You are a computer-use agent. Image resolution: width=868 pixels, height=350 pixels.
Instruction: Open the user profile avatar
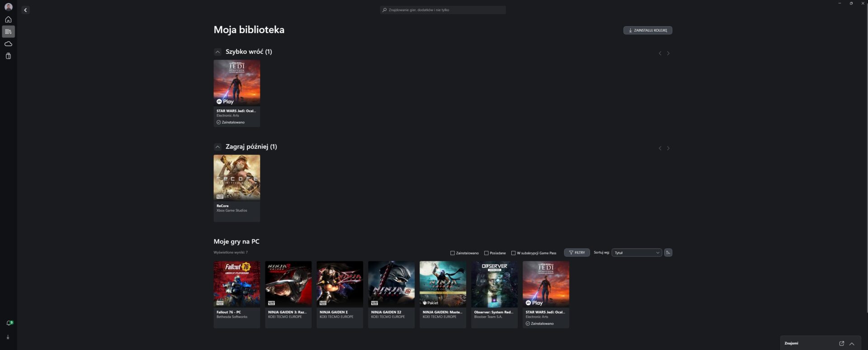[x=8, y=7]
